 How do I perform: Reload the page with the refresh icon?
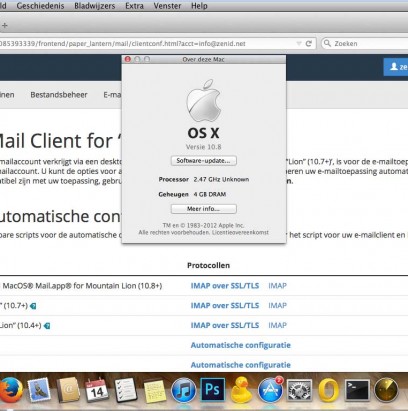tap(309, 44)
